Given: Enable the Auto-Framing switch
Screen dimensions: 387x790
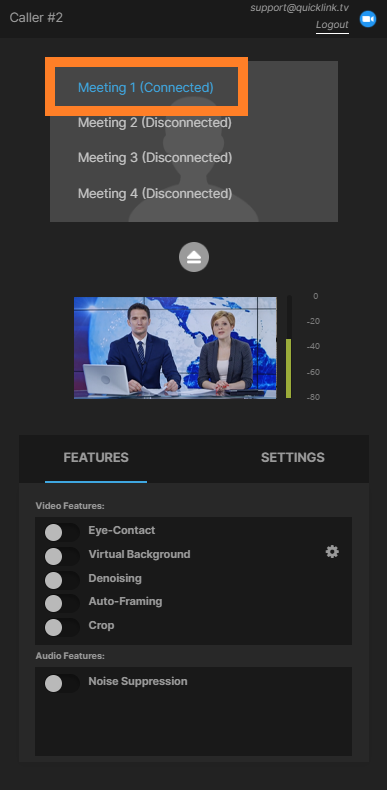Looking at the screenshot, I should (x=62, y=603).
